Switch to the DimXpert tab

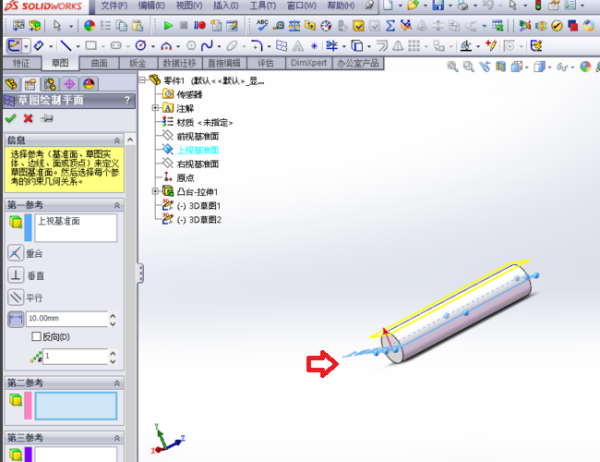point(308,63)
